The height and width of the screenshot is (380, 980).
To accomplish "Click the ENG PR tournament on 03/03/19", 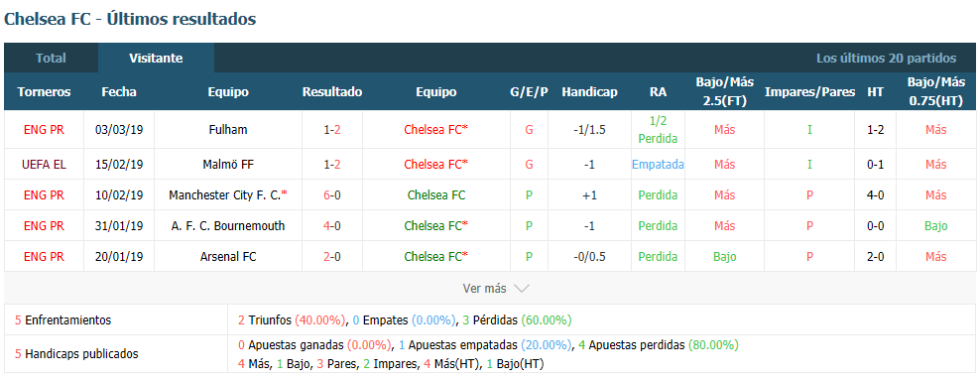I will tap(44, 130).
